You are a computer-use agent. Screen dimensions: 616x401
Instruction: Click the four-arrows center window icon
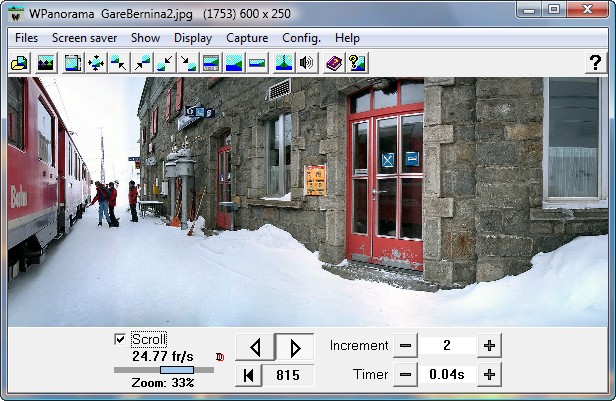coord(96,63)
